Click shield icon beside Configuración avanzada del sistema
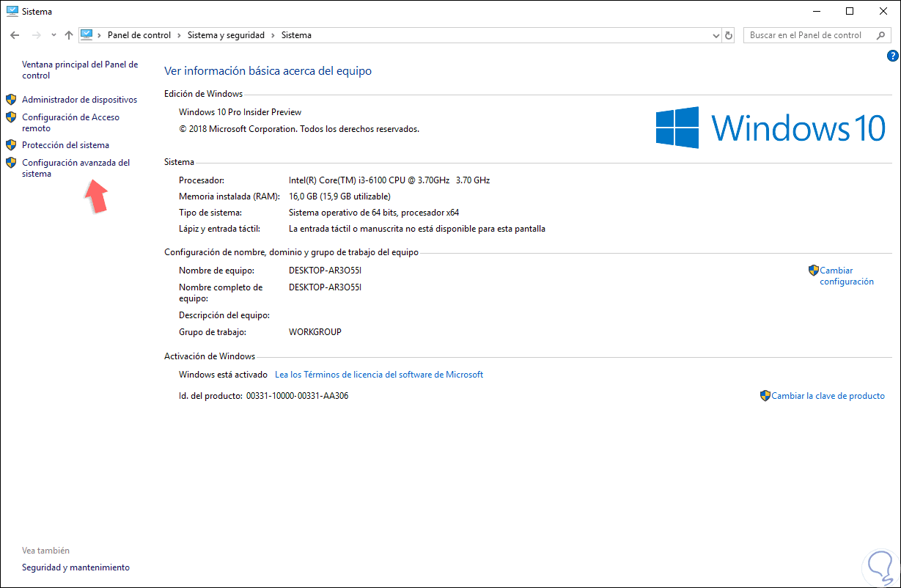The height and width of the screenshot is (588, 901). coord(11,162)
